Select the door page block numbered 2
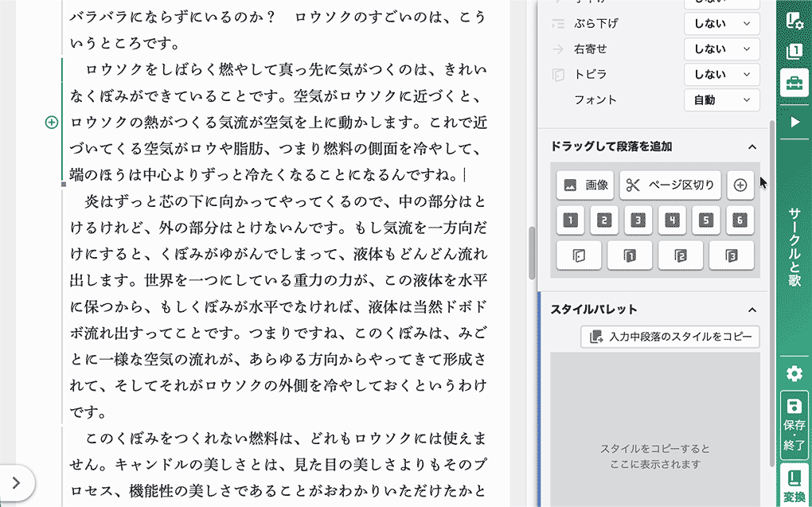The image size is (812, 507). coord(681,255)
